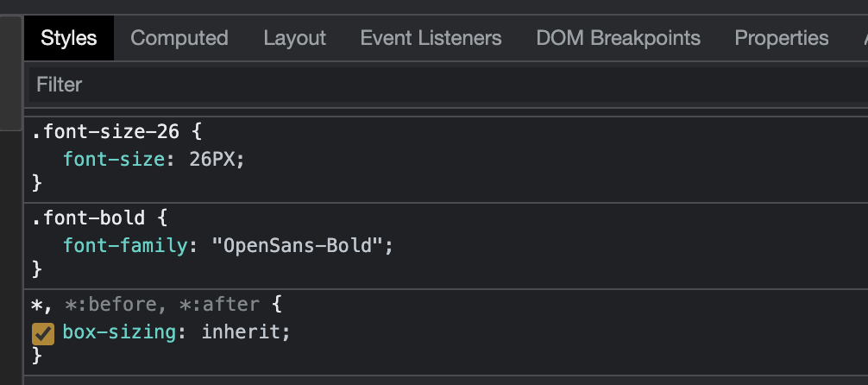The height and width of the screenshot is (385, 868).
Task: Click closing brace of .font-bold rule
Action: click(x=37, y=269)
